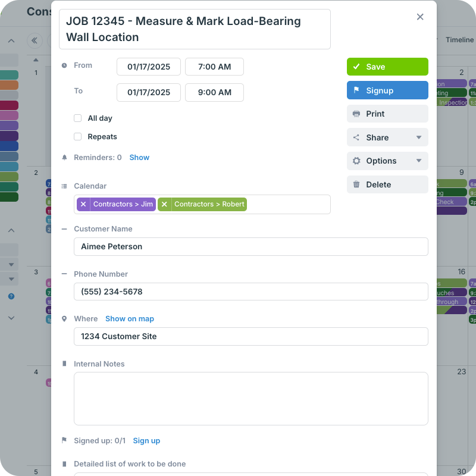Click the Sign up link
Viewport: 476px width, 476px height.
click(x=146, y=441)
